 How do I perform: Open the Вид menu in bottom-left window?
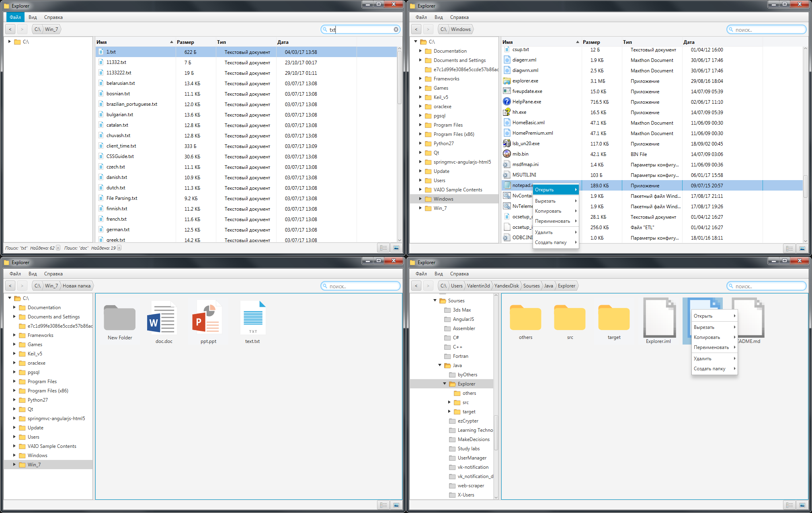coord(33,274)
